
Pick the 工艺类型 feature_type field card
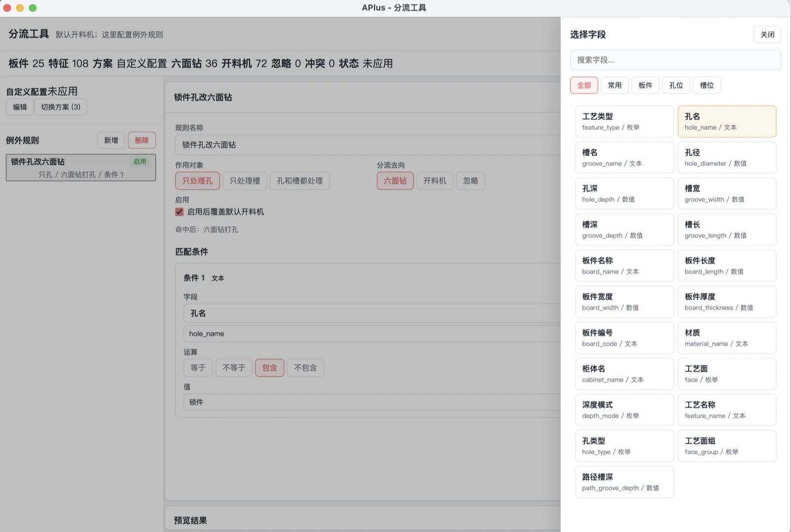pos(624,122)
